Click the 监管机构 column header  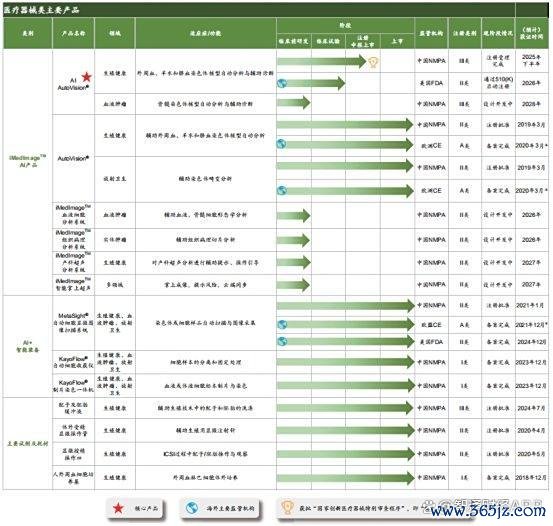click(x=431, y=33)
